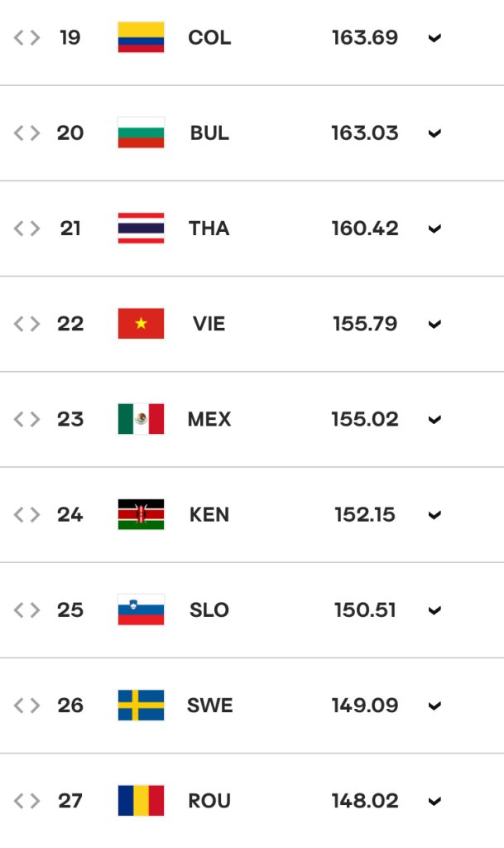Screen dimensions: 504x848
Task: Expand the THA ranking row chevron
Action: click(434, 229)
